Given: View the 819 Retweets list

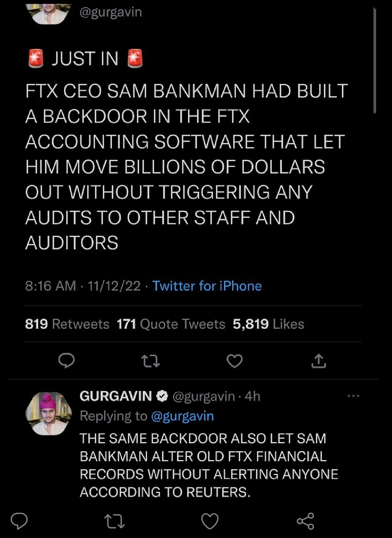Looking at the screenshot, I should pos(67,324).
